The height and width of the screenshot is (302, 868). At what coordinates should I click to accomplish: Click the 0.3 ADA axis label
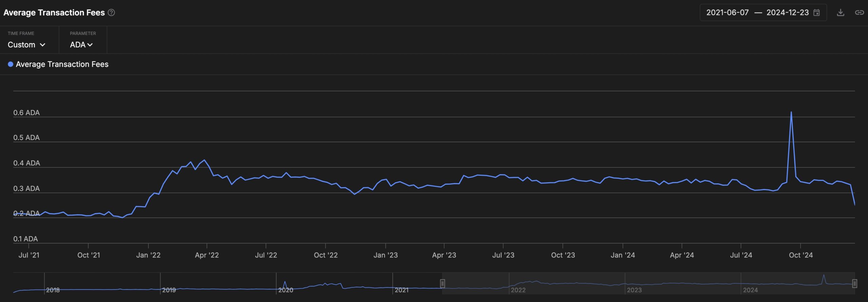point(26,188)
